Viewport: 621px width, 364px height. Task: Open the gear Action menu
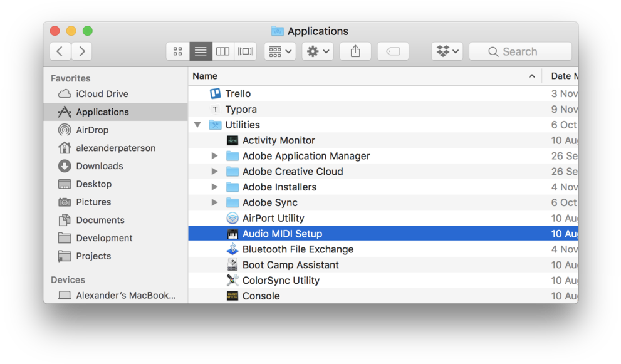click(x=318, y=51)
